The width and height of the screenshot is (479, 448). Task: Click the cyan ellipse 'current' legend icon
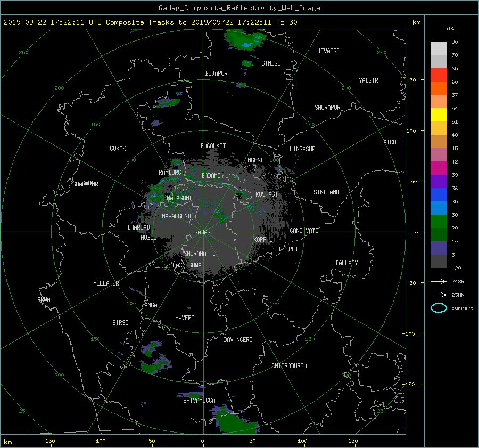point(439,308)
